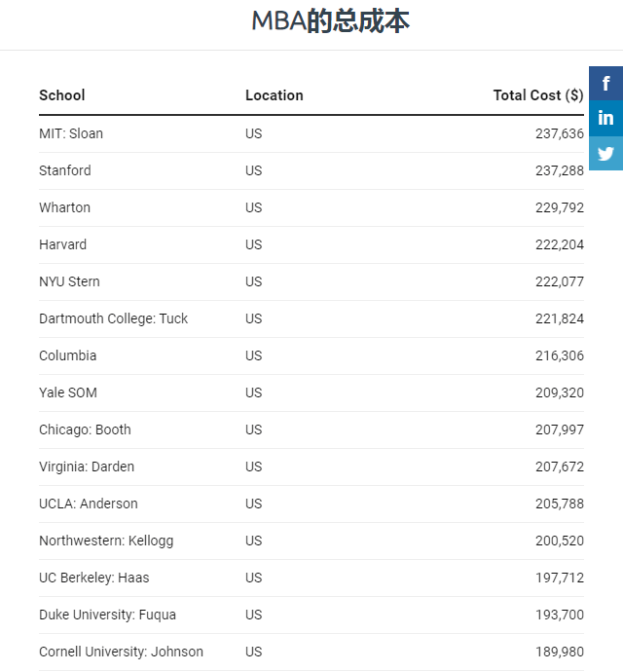
Task: Select the MIT: Sloan row
Action: point(71,133)
